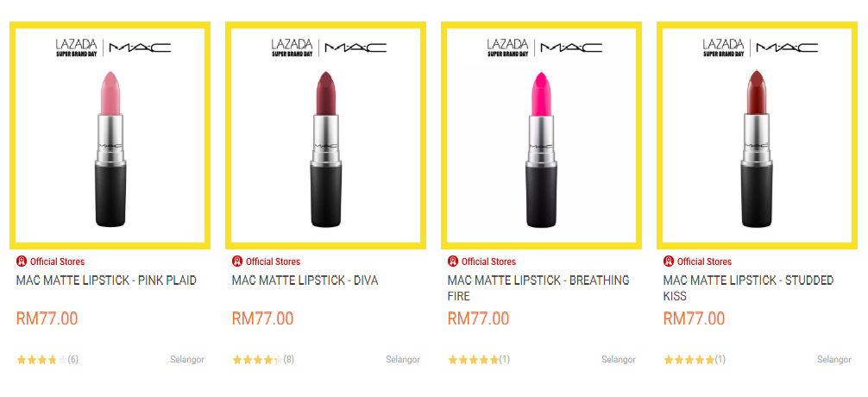Open the Studded Kiss lipstick product image
This screenshot has width=868, height=397.
[758, 135]
